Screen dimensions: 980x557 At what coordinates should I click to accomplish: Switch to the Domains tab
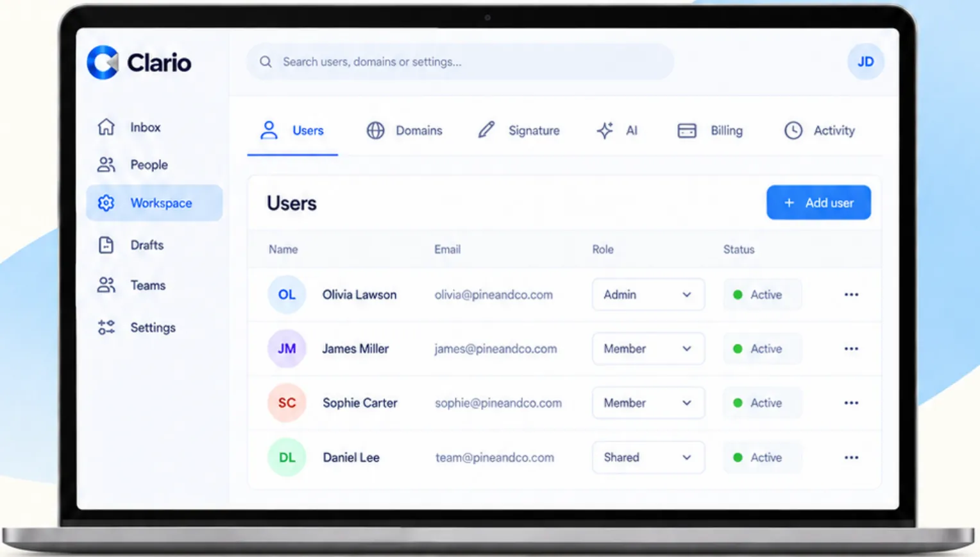click(405, 130)
